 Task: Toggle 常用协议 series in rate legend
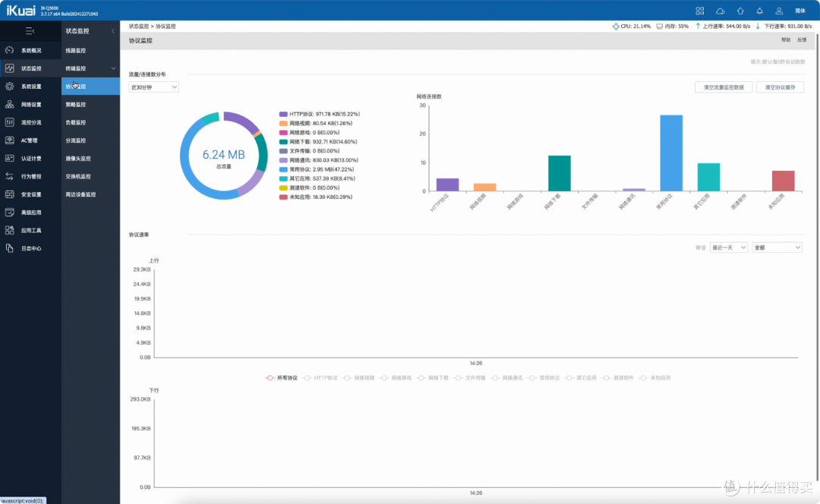(544, 378)
